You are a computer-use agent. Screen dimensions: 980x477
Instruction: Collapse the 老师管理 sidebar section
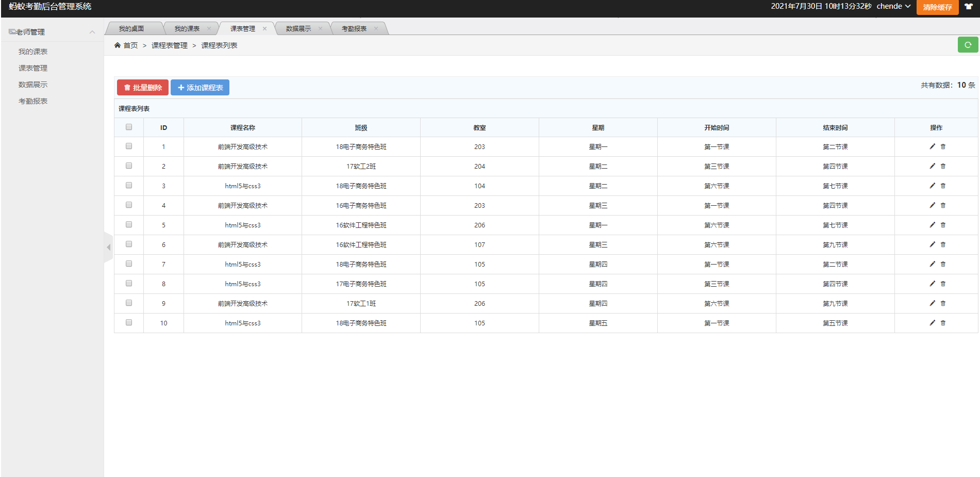[x=92, y=32]
